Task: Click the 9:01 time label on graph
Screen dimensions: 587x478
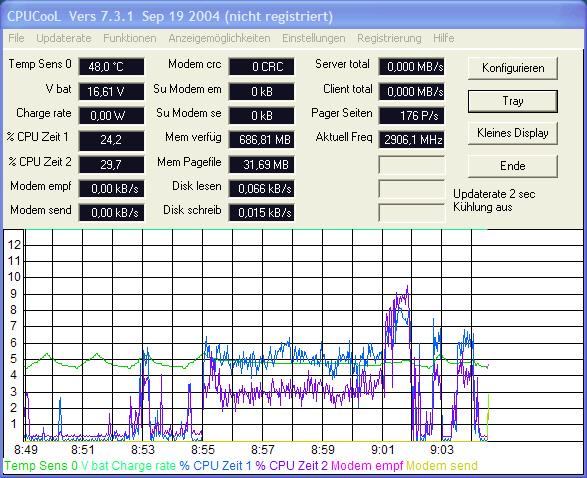Action: (x=383, y=449)
